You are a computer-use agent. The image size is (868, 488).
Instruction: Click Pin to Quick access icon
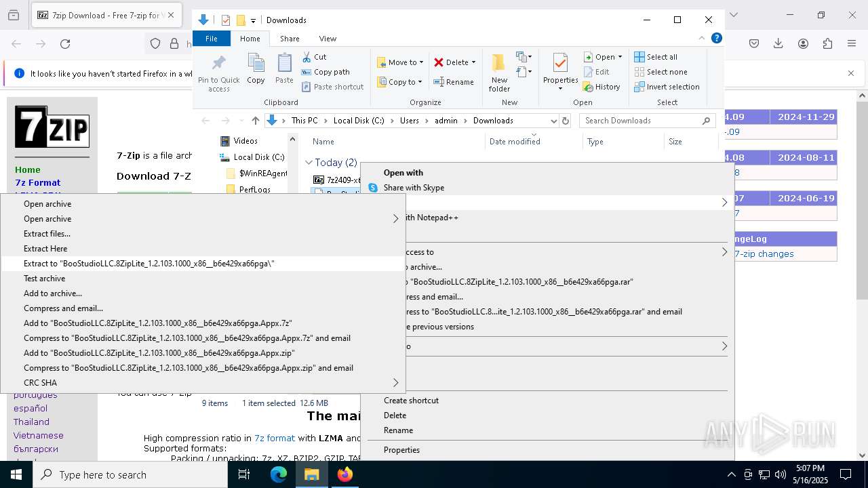pyautogui.click(x=218, y=73)
